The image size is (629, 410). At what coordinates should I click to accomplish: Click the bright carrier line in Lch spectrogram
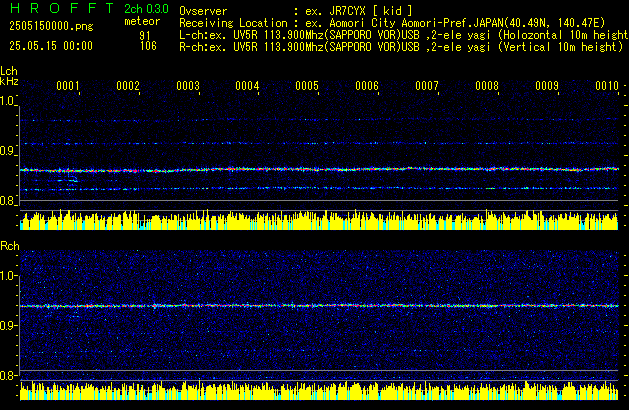tap(319, 170)
